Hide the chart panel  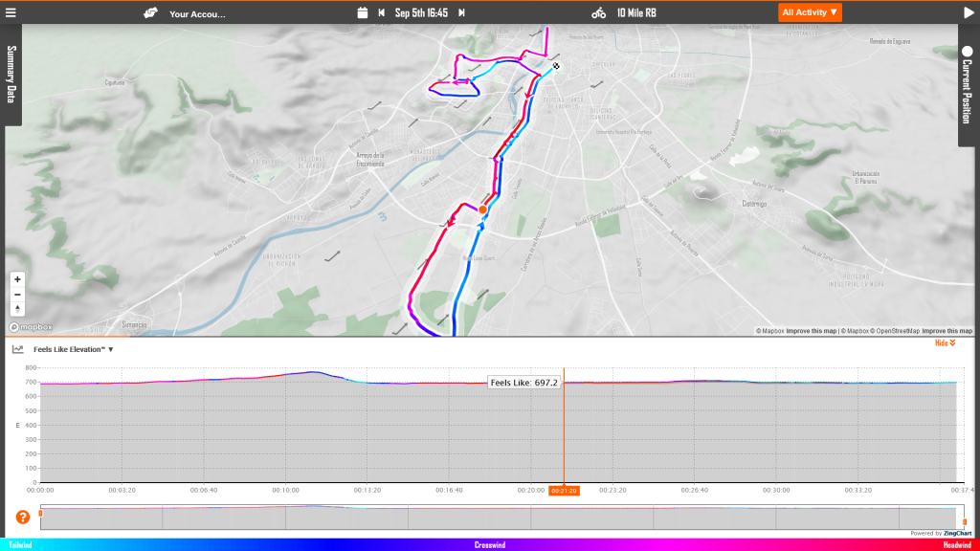pos(945,342)
